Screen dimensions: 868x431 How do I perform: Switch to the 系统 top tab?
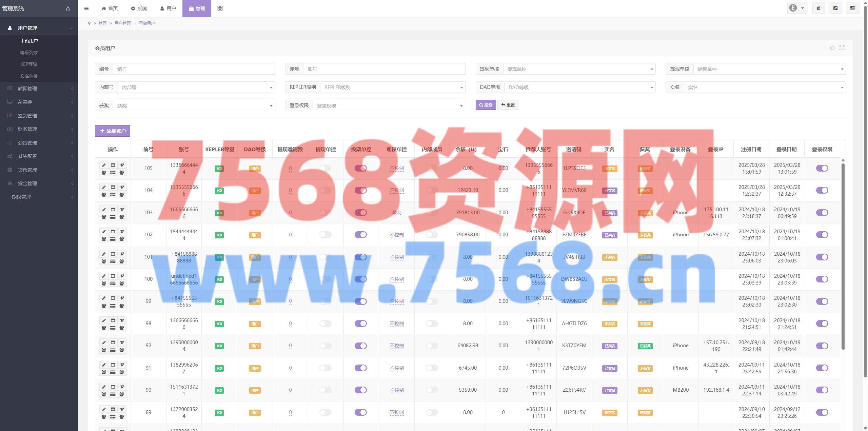point(139,8)
